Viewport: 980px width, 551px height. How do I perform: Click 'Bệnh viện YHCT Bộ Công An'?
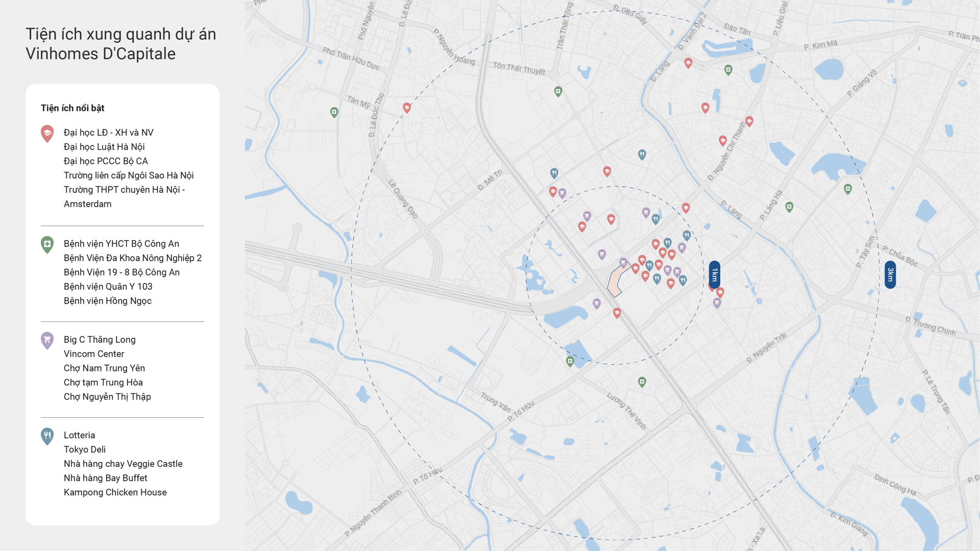[121, 244]
